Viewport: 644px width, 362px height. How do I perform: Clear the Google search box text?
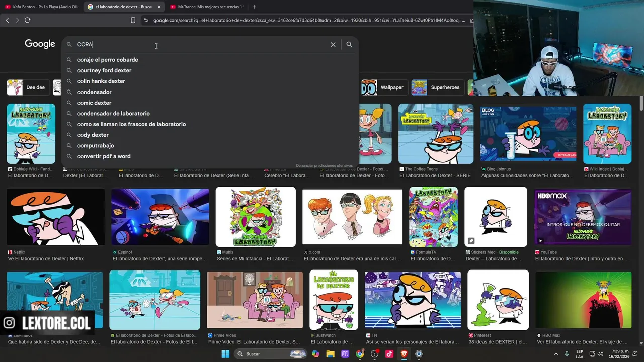[333, 45]
